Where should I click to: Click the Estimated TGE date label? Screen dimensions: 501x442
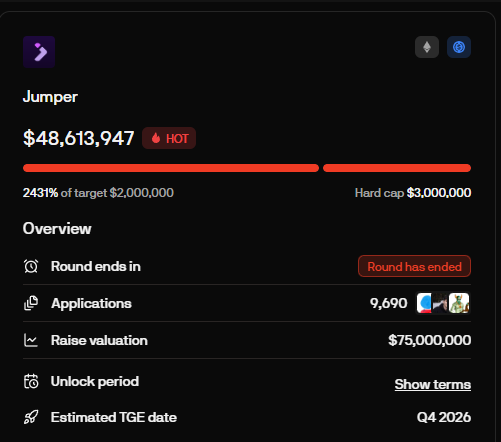114,417
